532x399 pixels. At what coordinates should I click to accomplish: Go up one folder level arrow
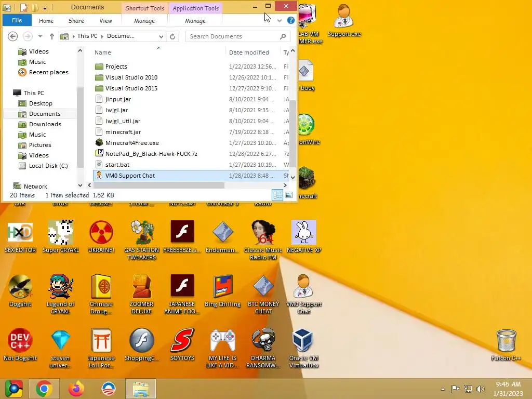pos(51,36)
